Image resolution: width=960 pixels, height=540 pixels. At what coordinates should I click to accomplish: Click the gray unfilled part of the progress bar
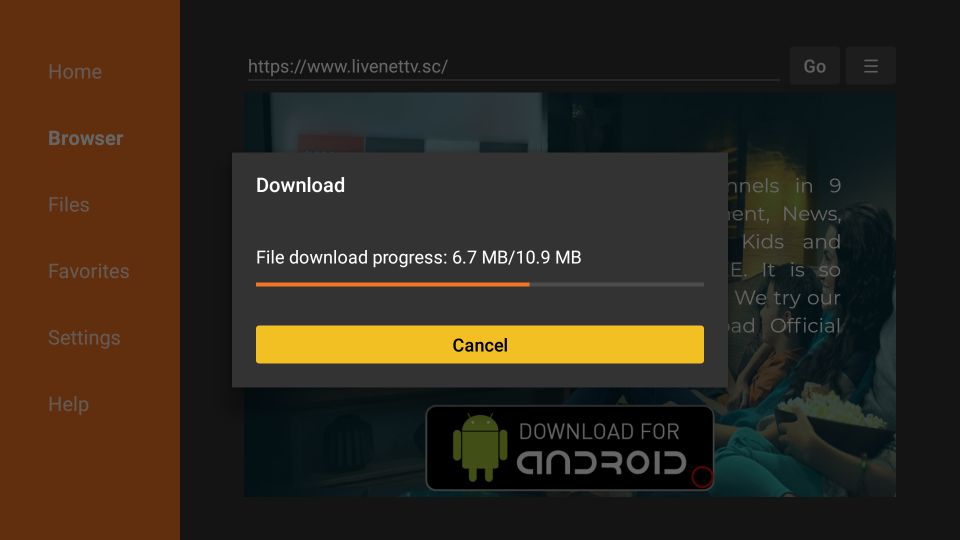click(x=617, y=284)
